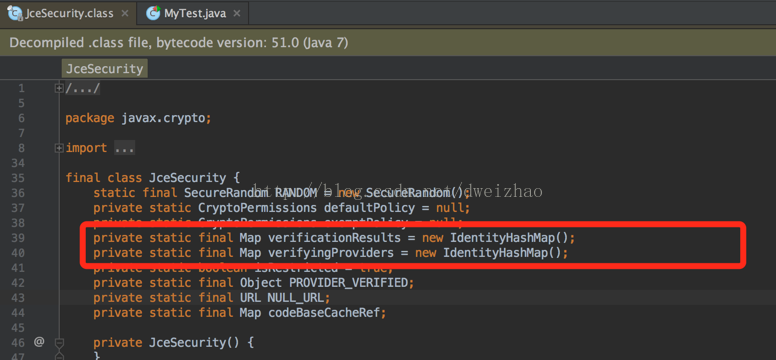Click line number 43 in the gutter
The height and width of the screenshot is (360, 776).
coord(18,298)
